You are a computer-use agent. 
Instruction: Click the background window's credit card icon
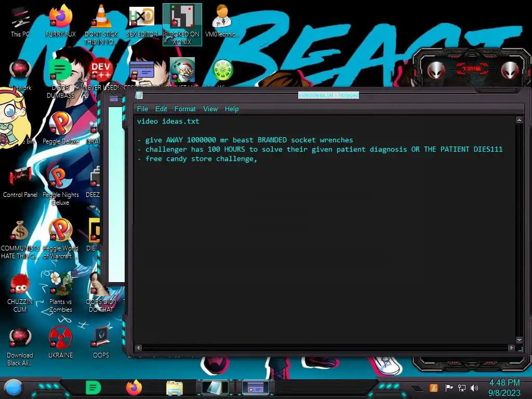(x=114, y=99)
